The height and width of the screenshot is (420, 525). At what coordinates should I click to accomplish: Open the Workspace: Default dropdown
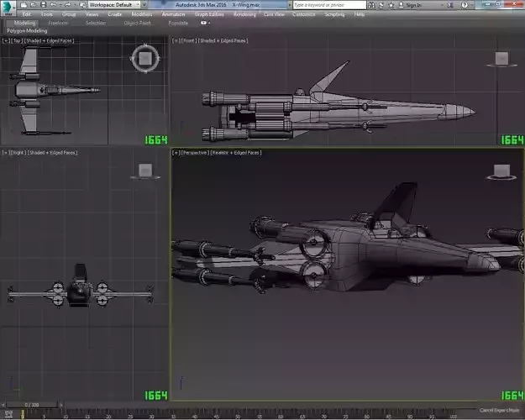tap(114, 5)
